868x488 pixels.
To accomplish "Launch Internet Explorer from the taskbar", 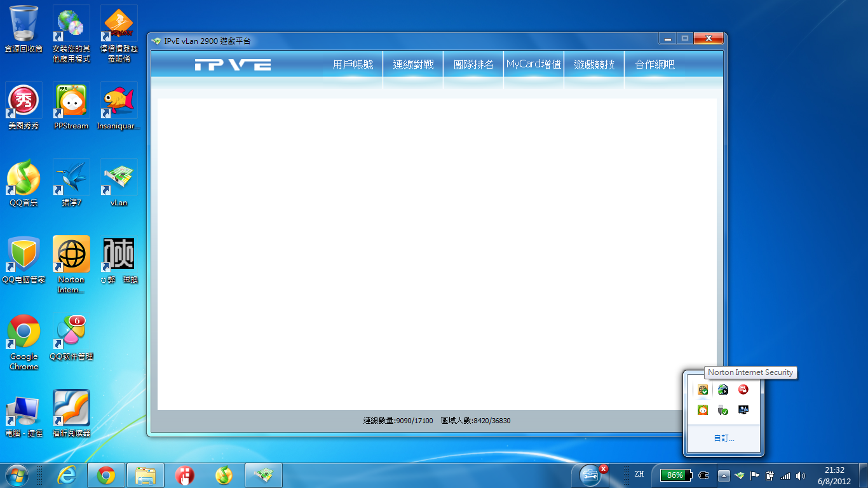I will 67,475.
